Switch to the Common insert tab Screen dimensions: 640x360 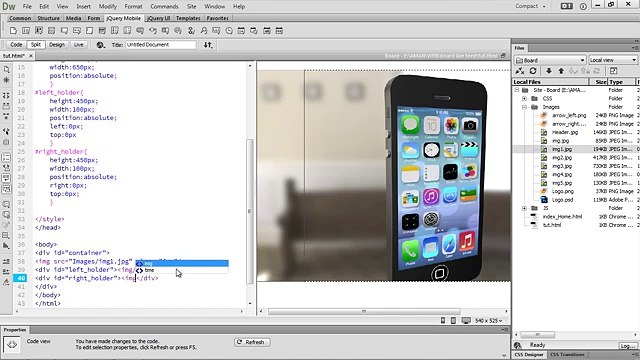20,18
